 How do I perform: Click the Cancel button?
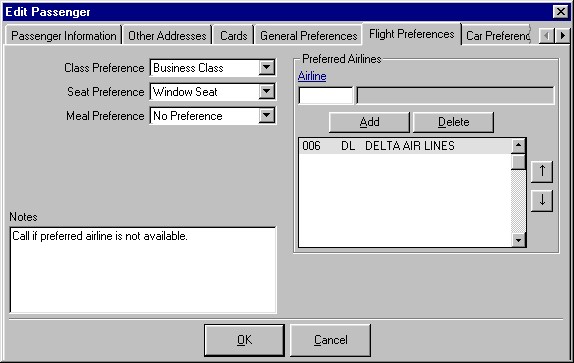[x=331, y=340]
